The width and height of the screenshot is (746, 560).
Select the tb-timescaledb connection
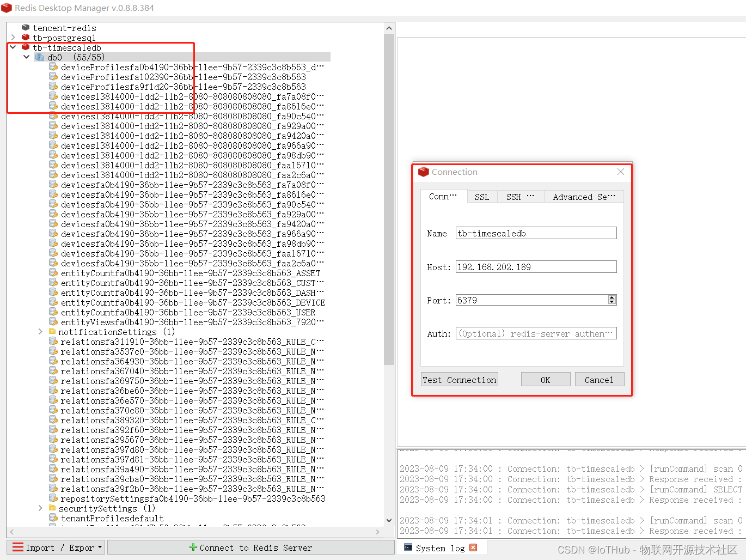(67, 47)
